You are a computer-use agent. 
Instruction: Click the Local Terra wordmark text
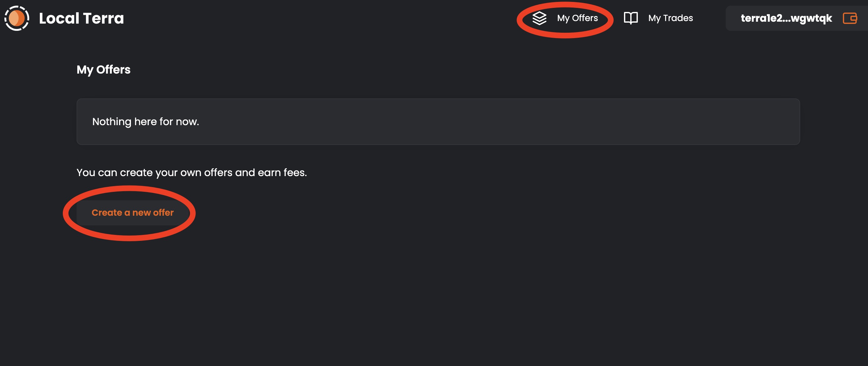(81, 18)
